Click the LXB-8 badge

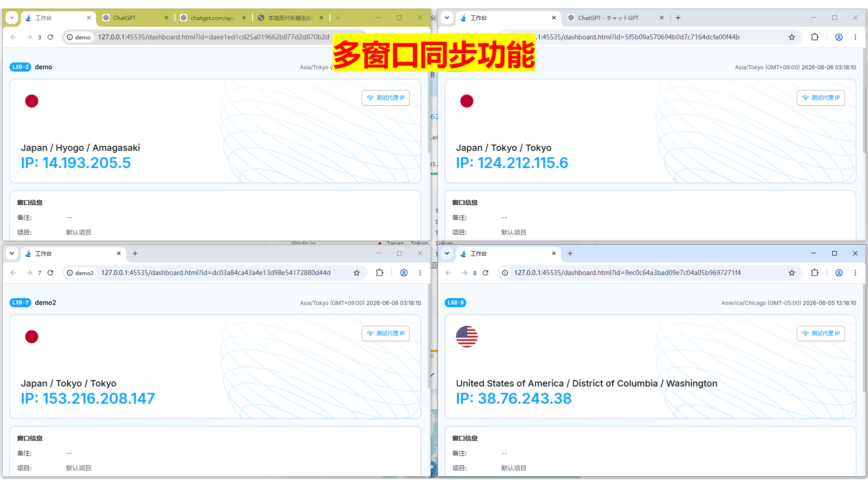coord(455,303)
